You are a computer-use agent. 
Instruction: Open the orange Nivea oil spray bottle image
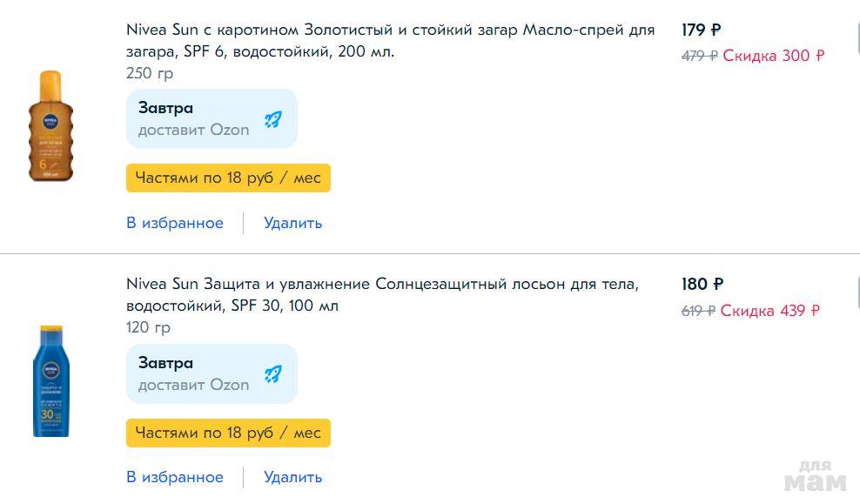pos(50,126)
